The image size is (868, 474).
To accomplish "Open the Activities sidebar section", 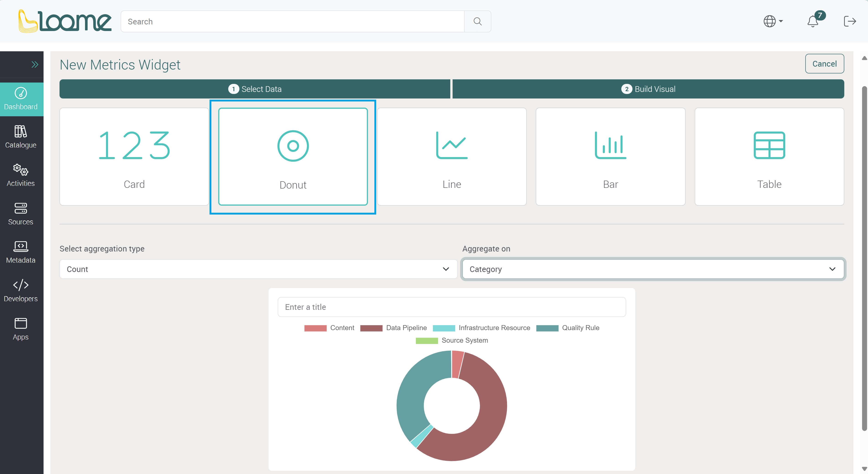I will coord(21,175).
